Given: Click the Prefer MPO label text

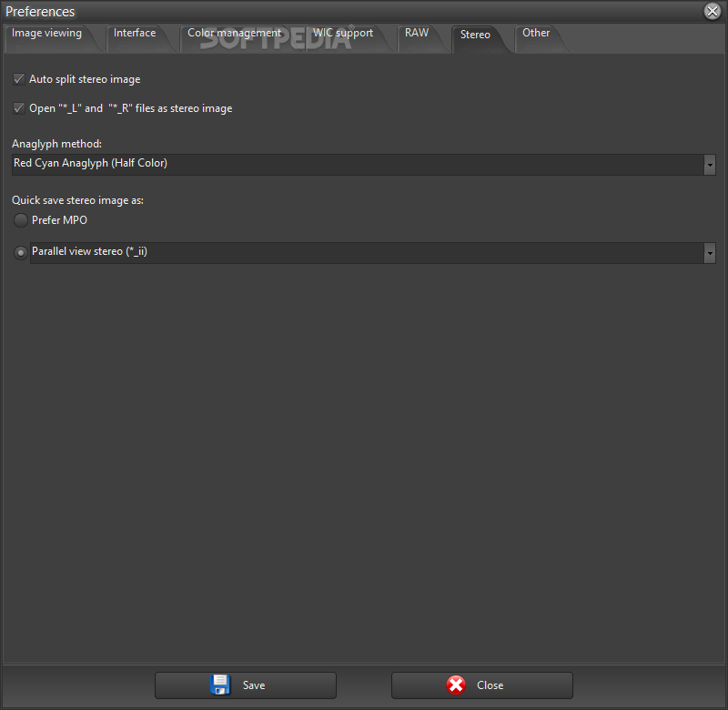Looking at the screenshot, I should click(59, 220).
